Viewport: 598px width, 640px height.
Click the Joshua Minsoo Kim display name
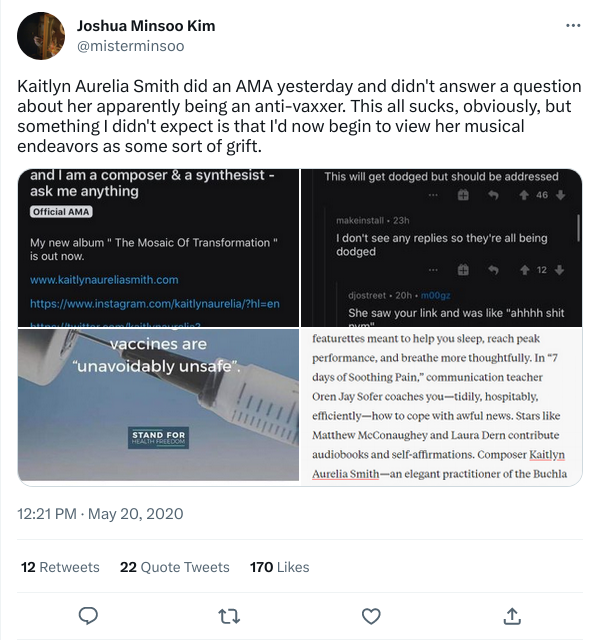point(146,26)
